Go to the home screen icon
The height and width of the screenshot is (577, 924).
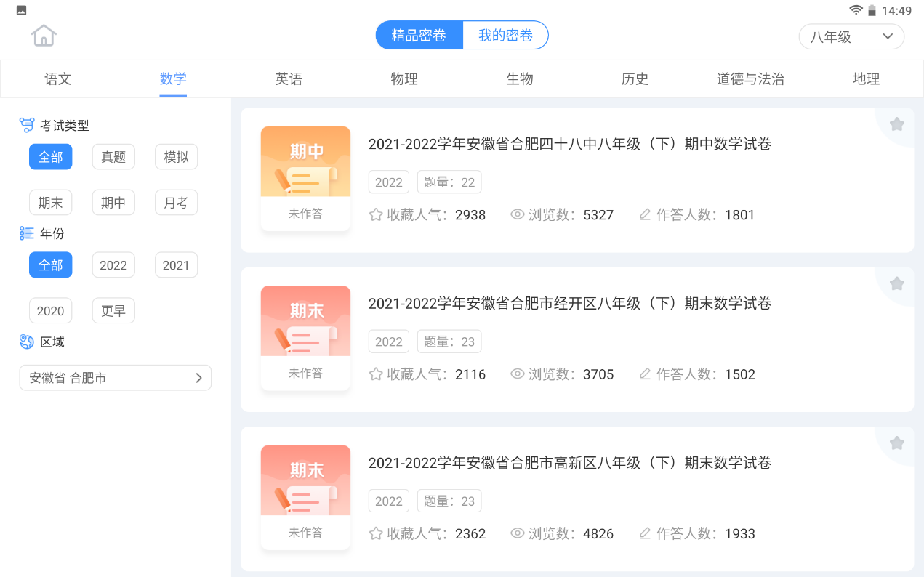click(x=44, y=35)
